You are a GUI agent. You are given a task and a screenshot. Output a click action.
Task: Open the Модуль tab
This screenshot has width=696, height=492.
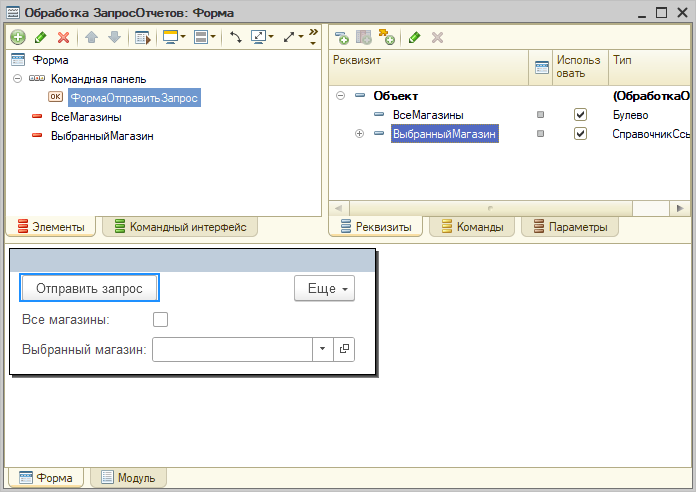tap(128, 478)
